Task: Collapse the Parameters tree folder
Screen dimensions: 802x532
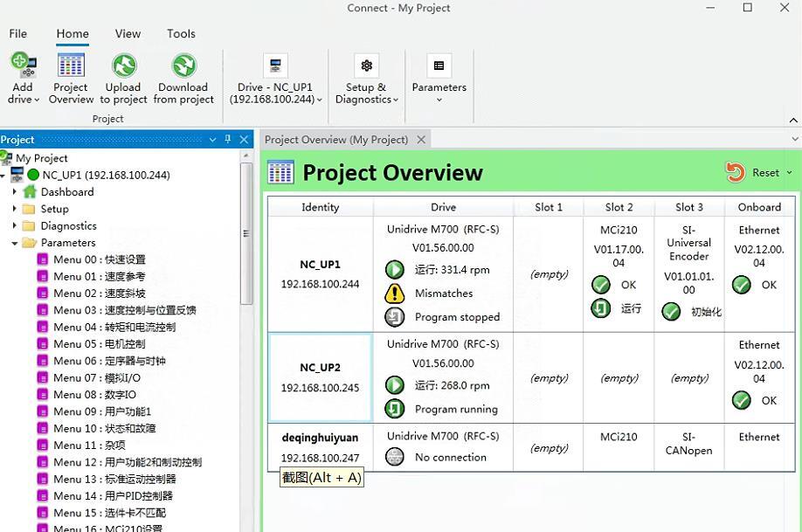Action: pos(15,243)
